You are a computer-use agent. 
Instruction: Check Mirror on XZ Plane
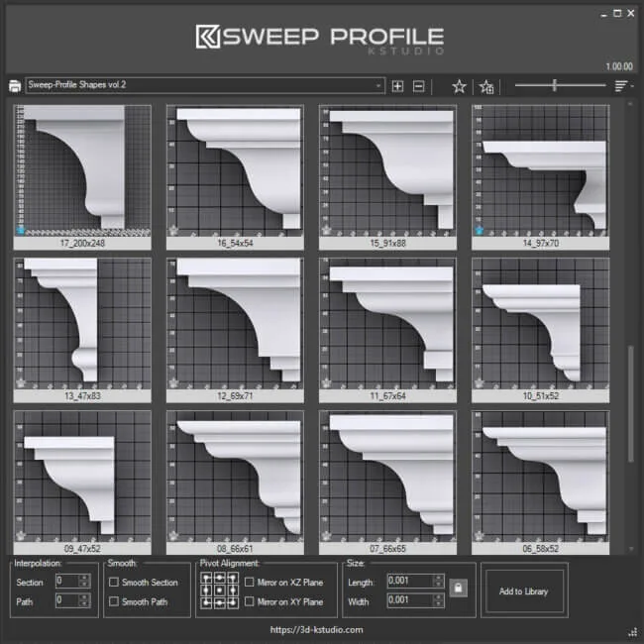point(250,582)
